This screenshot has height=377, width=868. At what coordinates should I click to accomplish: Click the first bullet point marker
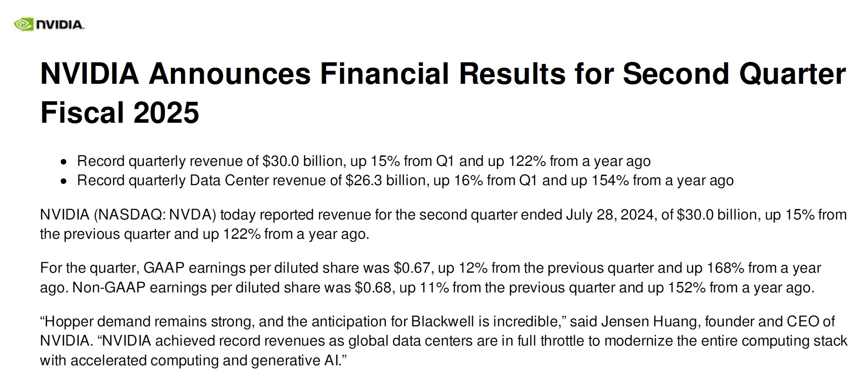[64, 163]
